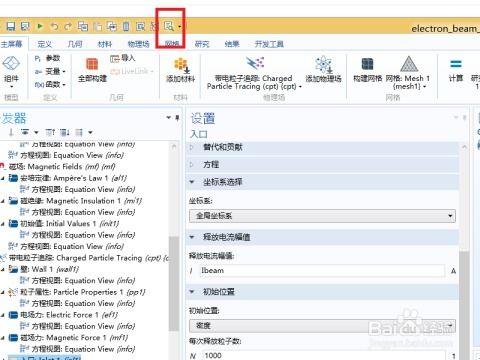Open the 函数 functions dropdown
Viewport: 480px width, 360px height.
(x=50, y=84)
